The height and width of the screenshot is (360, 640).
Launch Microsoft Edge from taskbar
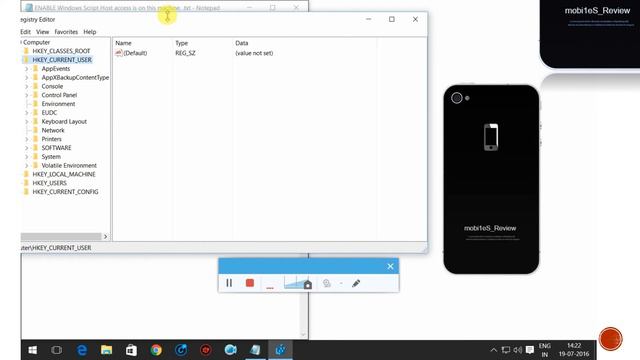coord(82,350)
